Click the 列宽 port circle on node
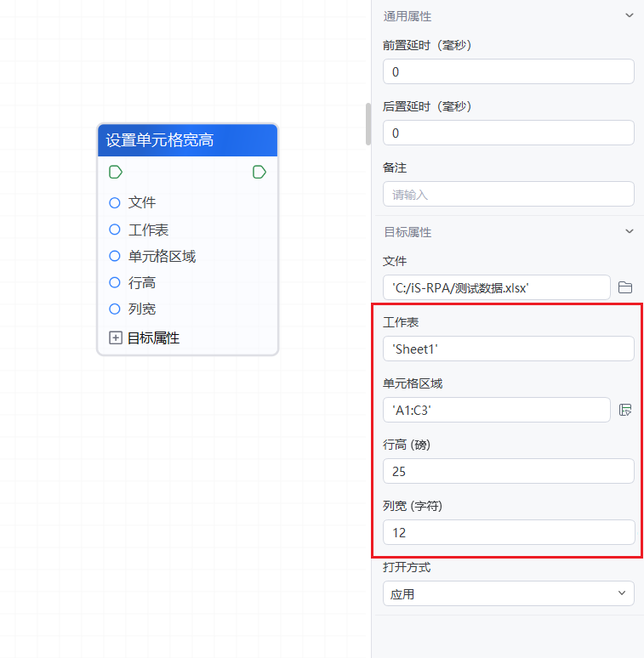 click(115, 309)
